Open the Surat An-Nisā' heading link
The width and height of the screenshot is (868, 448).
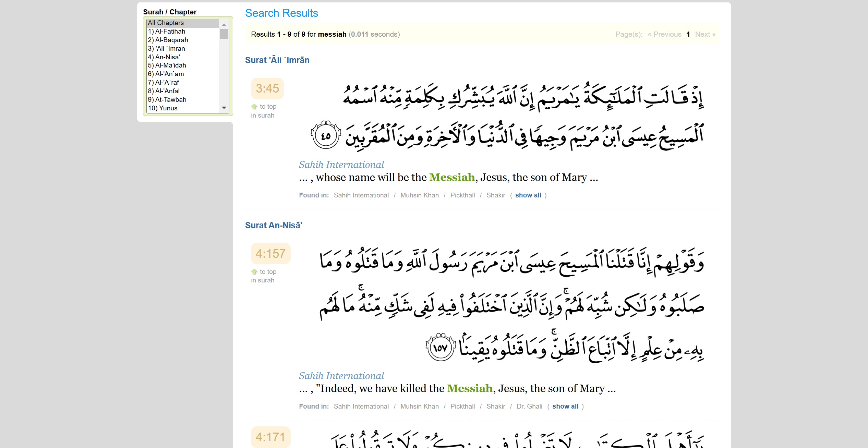(x=274, y=226)
